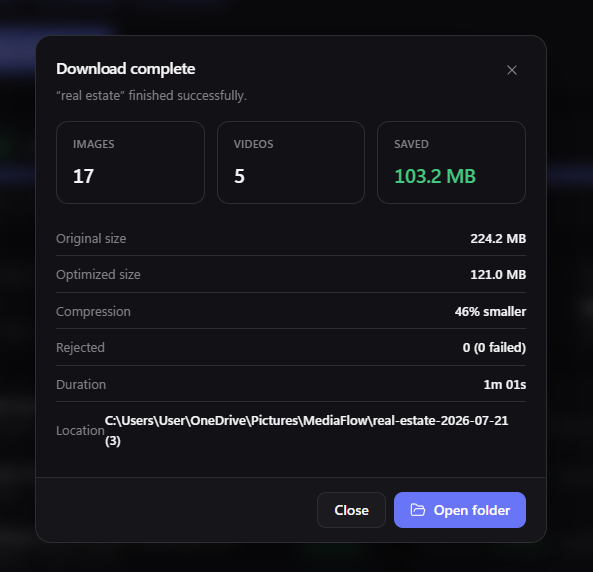Click the Download complete heading
Screen dimensions: 593x572
click(x=126, y=69)
